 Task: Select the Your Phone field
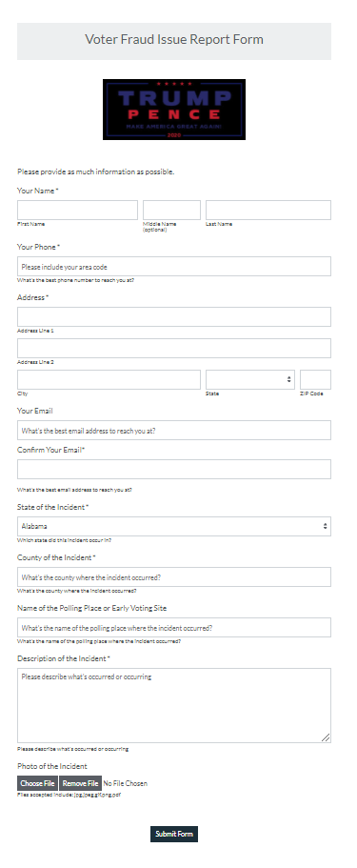pos(174,266)
